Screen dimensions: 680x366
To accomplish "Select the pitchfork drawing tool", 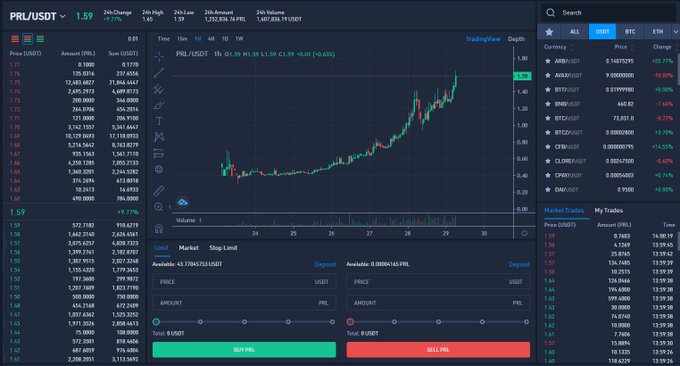I will 159,89.
